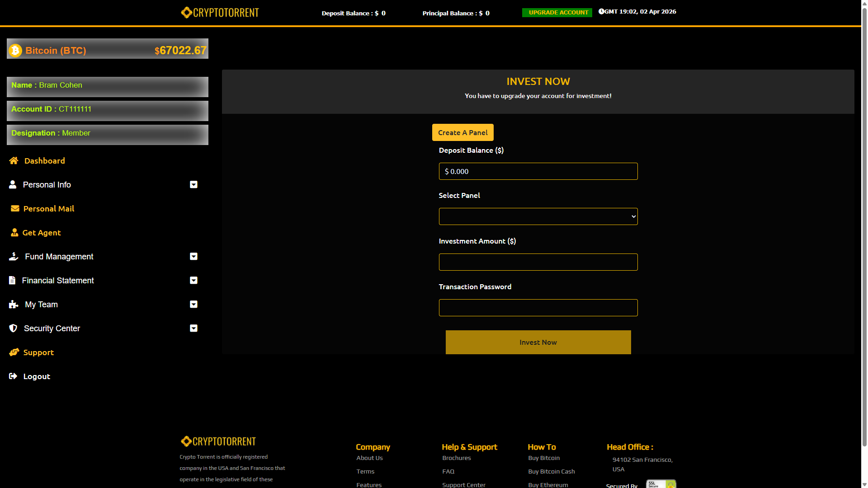Click the Get Agent person icon

14,233
